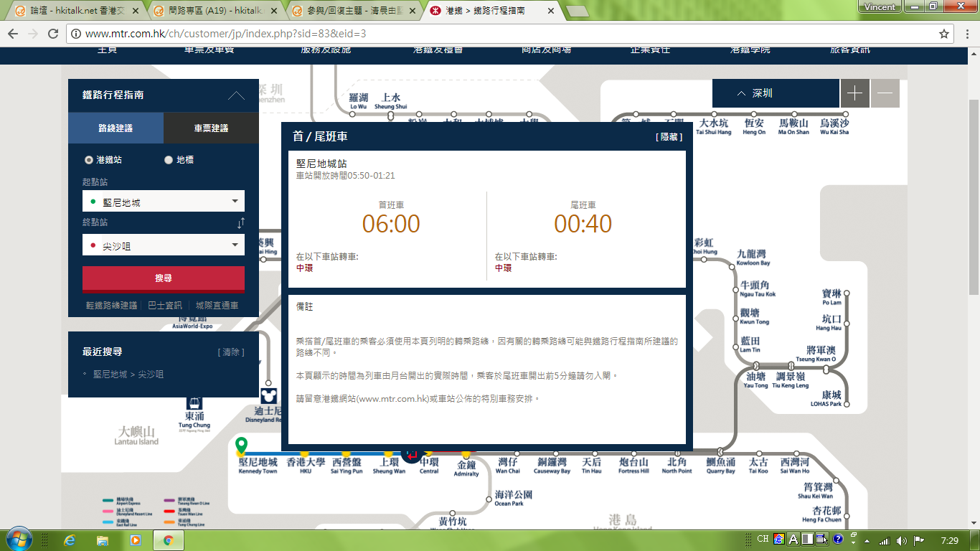Open the Action Center flag icon
This screenshot has width=980, height=551.
tap(918, 540)
